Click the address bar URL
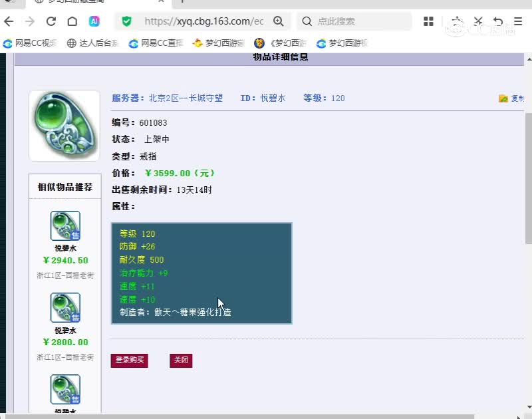 pos(204,21)
